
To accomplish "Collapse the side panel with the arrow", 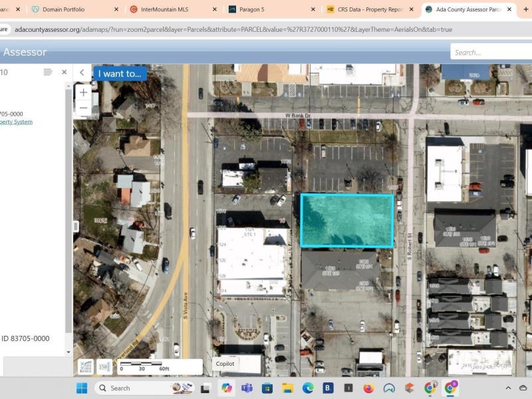I will tap(82, 73).
